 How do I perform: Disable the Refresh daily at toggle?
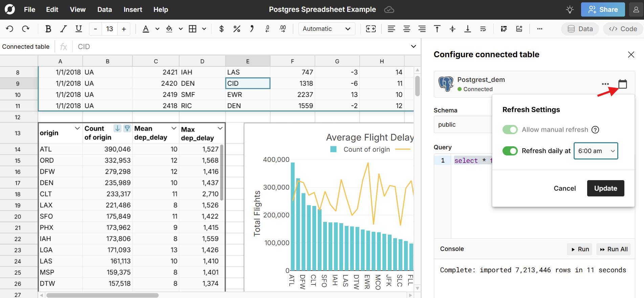coord(510,151)
